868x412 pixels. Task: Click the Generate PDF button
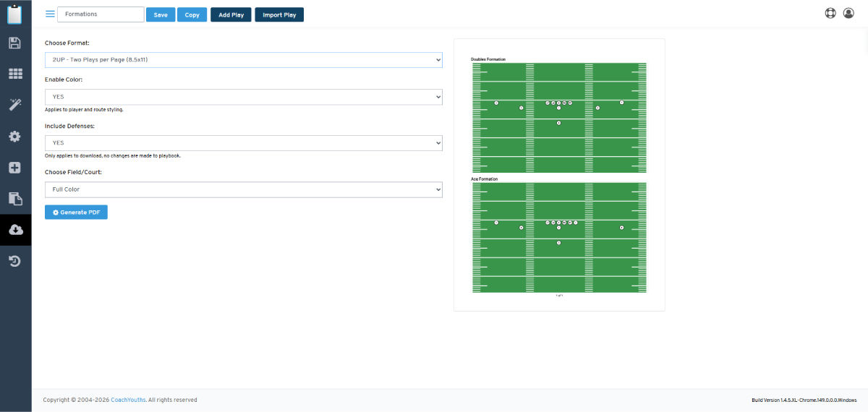click(x=76, y=213)
